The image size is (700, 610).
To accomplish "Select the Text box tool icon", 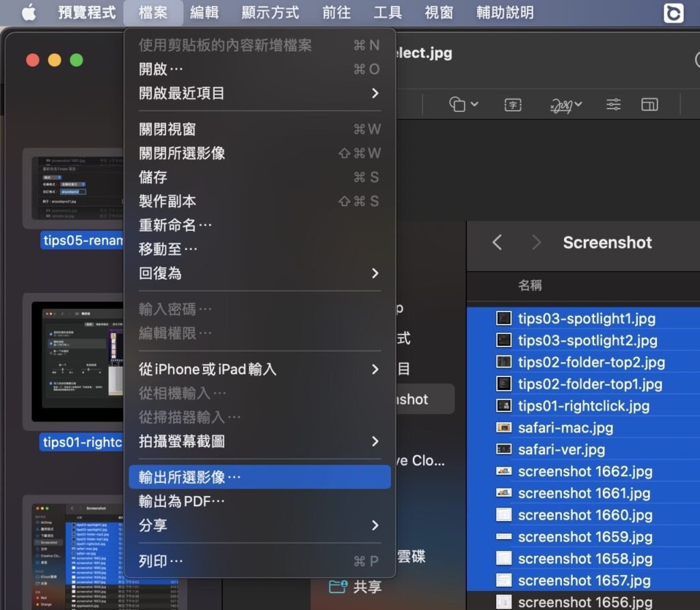I will pyautogui.click(x=513, y=105).
